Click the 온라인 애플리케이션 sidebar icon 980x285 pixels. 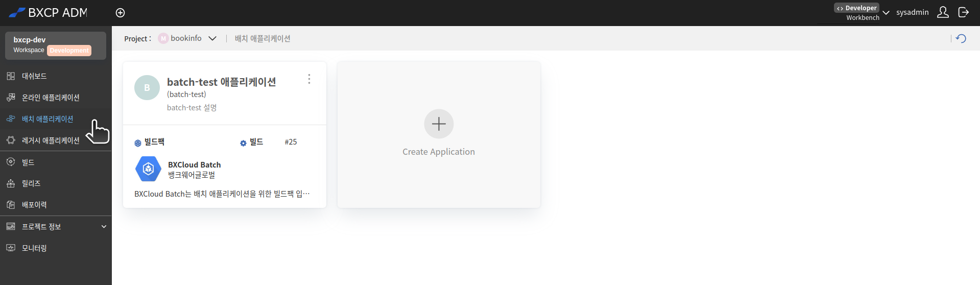click(11, 97)
